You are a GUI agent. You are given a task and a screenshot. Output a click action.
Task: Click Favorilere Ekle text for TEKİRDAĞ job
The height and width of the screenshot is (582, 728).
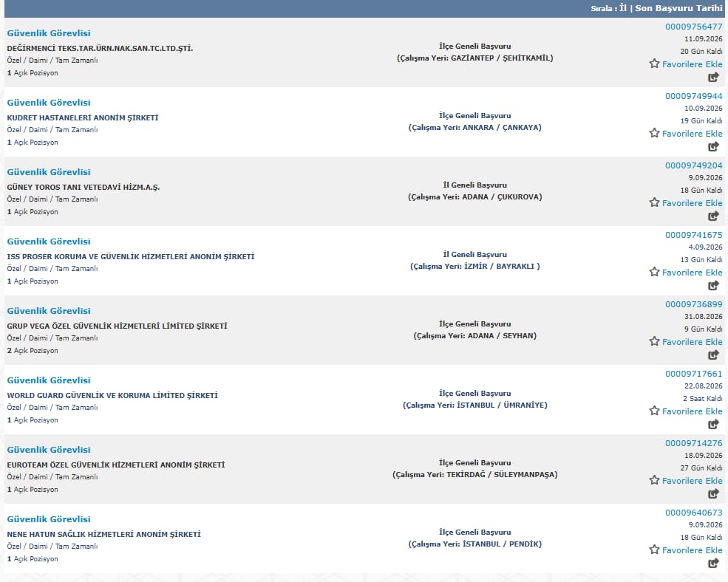693,481
